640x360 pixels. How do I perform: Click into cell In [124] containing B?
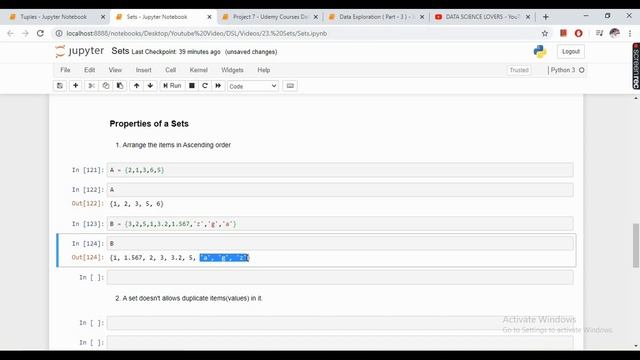click(340, 243)
